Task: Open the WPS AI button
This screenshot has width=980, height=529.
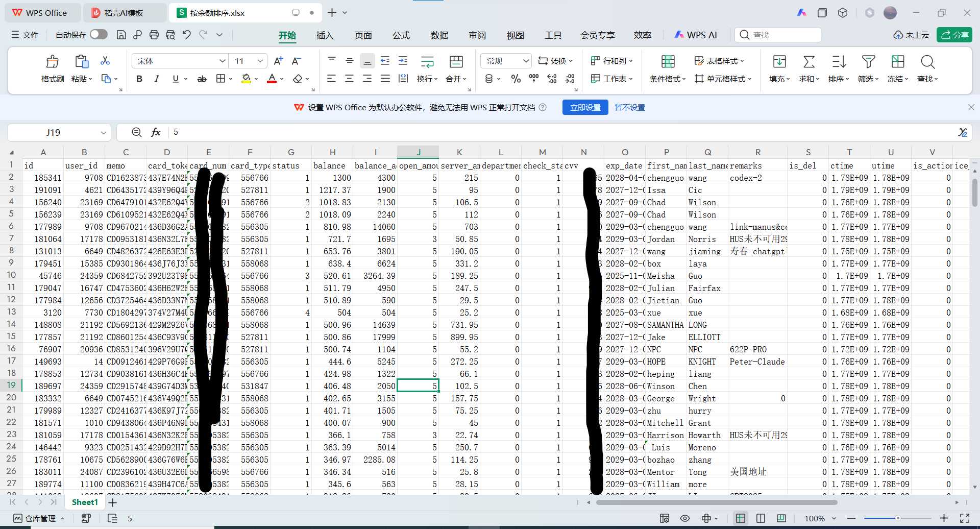Action: (x=695, y=35)
